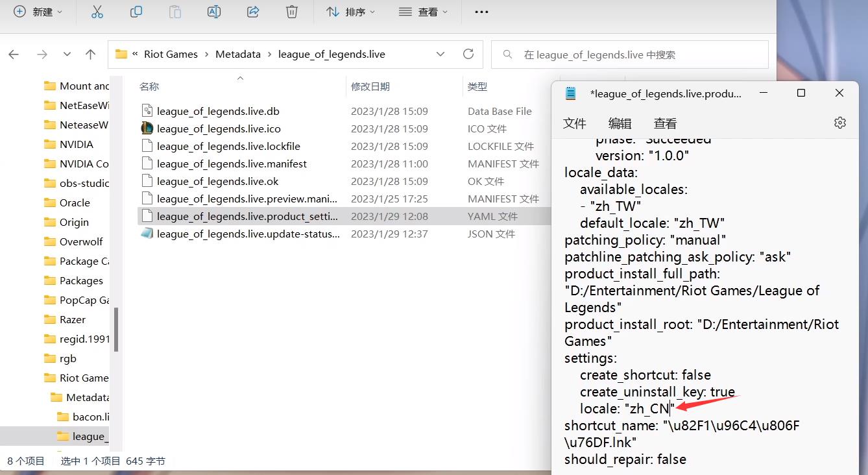Open Notepad View (查看) menu
The height and width of the screenshot is (475, 868).
coord(665,123)
